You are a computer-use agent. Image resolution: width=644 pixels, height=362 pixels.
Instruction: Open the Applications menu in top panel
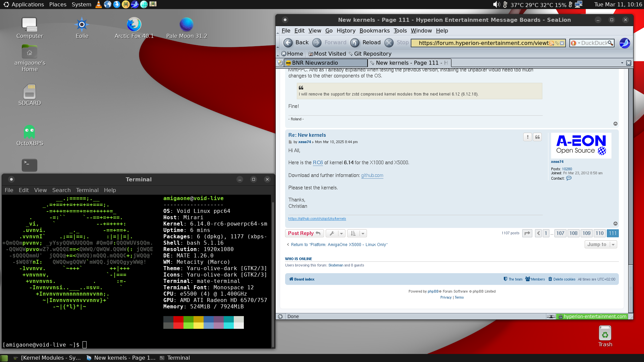pos(24,4)
